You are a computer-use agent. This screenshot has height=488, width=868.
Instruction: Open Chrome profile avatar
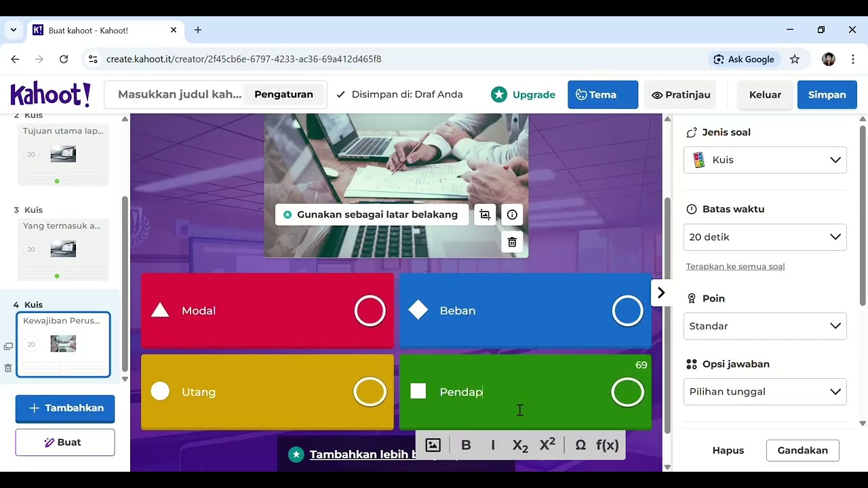point(829,59)
